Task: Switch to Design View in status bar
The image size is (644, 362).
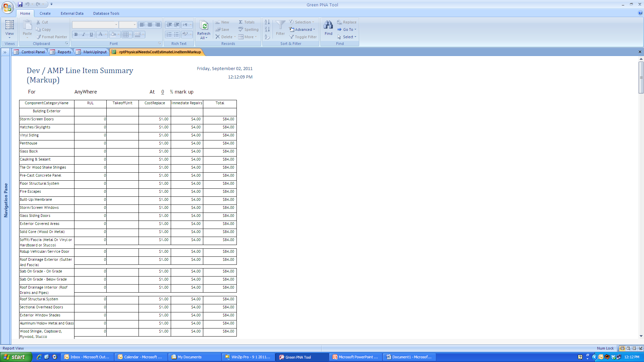Action: [640, 348]
